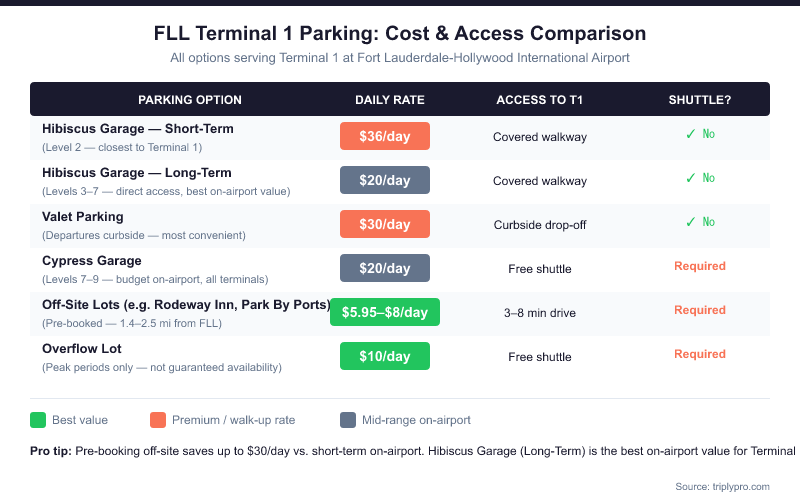Click the $36/day short-term rate badge
800x500 pixels.
(x=385, y=136)
